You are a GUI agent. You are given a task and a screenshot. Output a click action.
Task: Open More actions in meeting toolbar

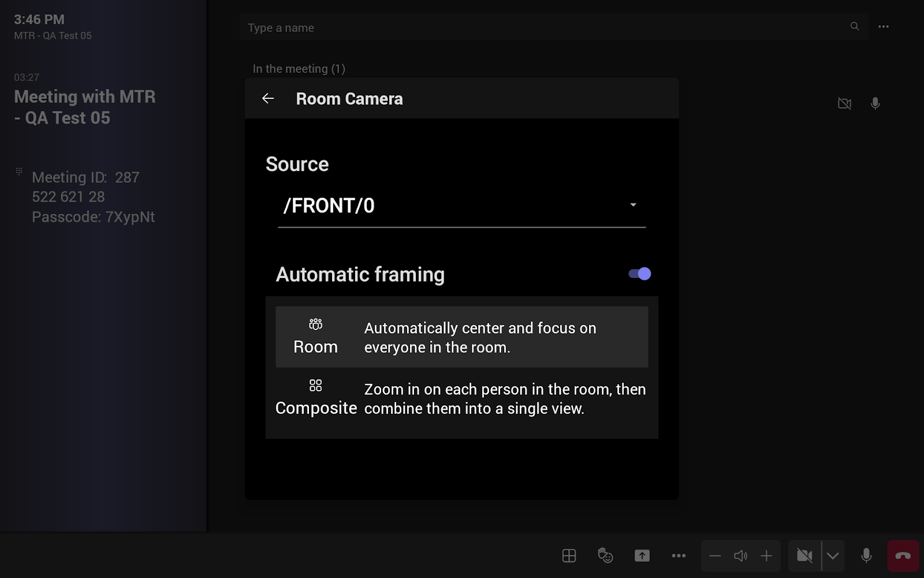(679, 556)
